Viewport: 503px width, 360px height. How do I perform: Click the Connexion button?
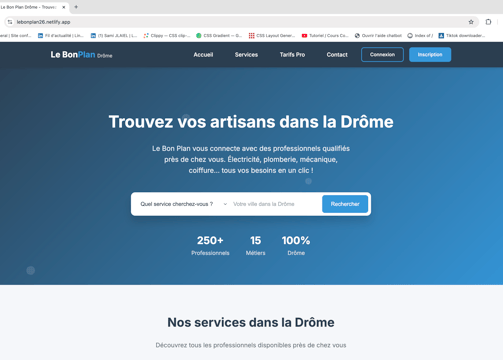(x=382, y=55)
